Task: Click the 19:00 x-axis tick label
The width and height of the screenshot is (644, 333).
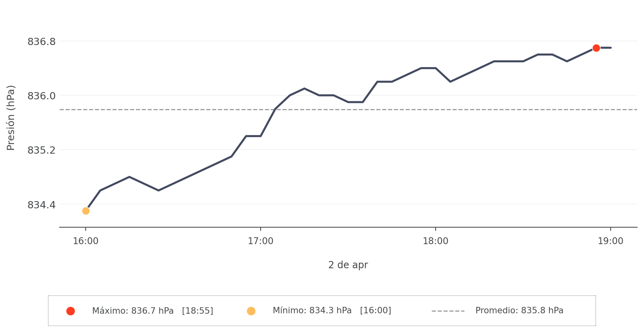Action: (x=610, y=241)
